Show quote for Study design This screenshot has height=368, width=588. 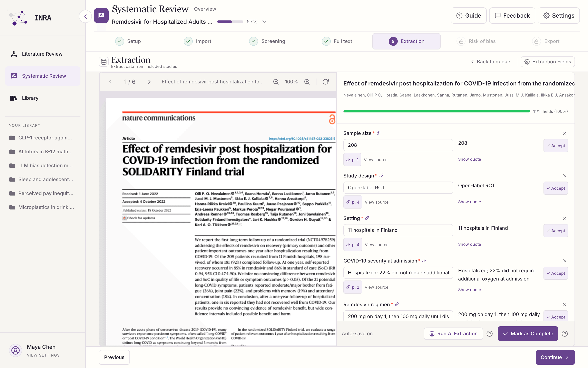[469, 202]
